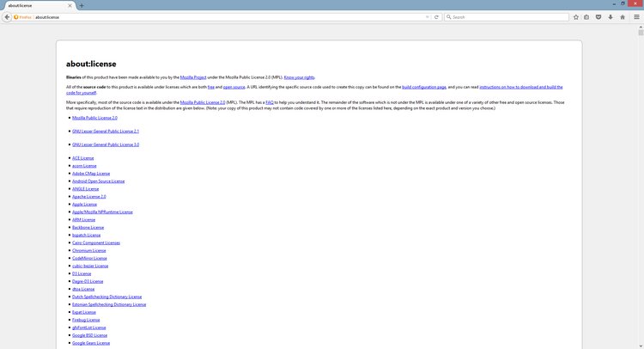This screenshot has width=644, height=349.
Task: Jump to Dutch Spellchecking Dictionary License
Action: (x=106, y=297)
